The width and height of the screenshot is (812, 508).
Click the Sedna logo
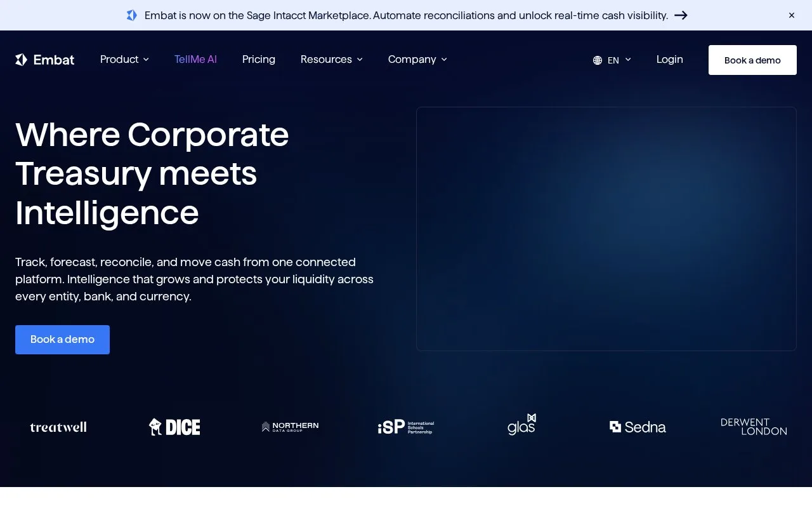[x=638, y=427]
